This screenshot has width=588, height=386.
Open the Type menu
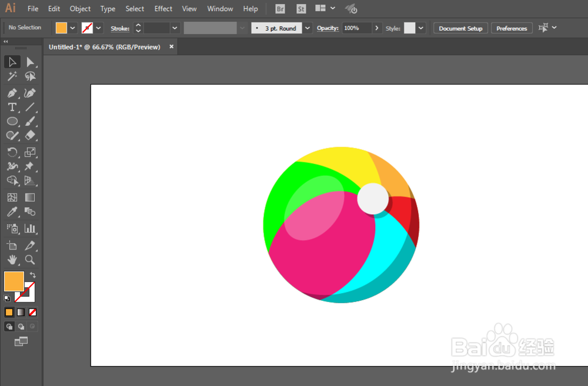coord(108,9)
